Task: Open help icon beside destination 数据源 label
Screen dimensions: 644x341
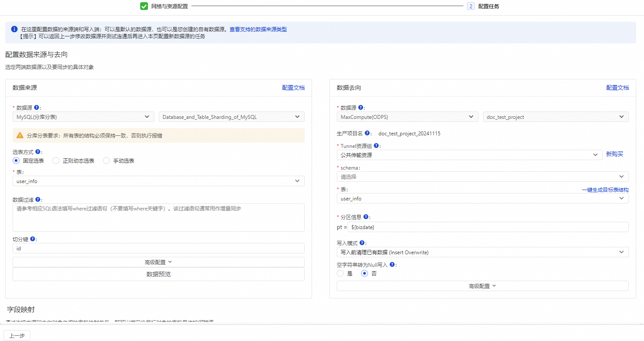Action: click(x=361, y=108)
